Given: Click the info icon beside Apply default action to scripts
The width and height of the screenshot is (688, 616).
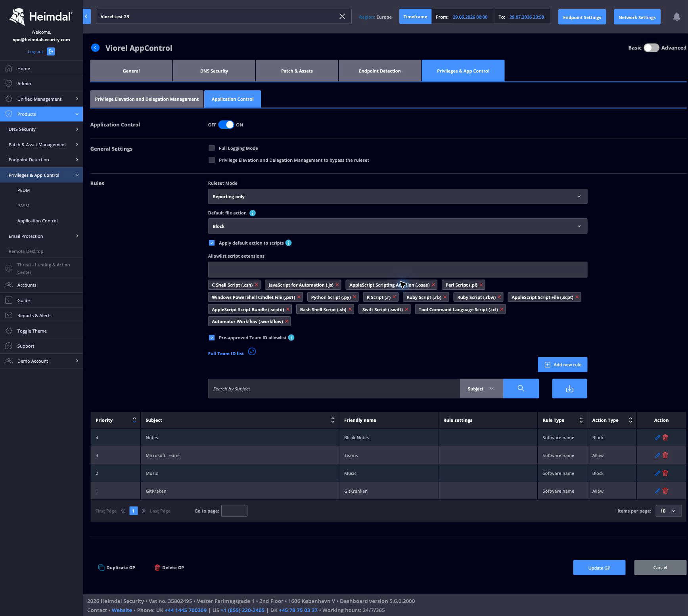Looking at the screenshot, I should coord(289,243).
